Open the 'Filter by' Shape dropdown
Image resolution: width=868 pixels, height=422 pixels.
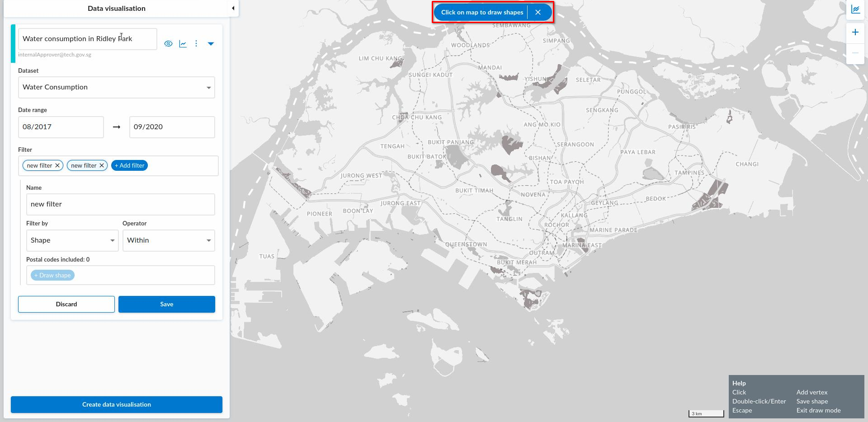[x=72, y=240]
